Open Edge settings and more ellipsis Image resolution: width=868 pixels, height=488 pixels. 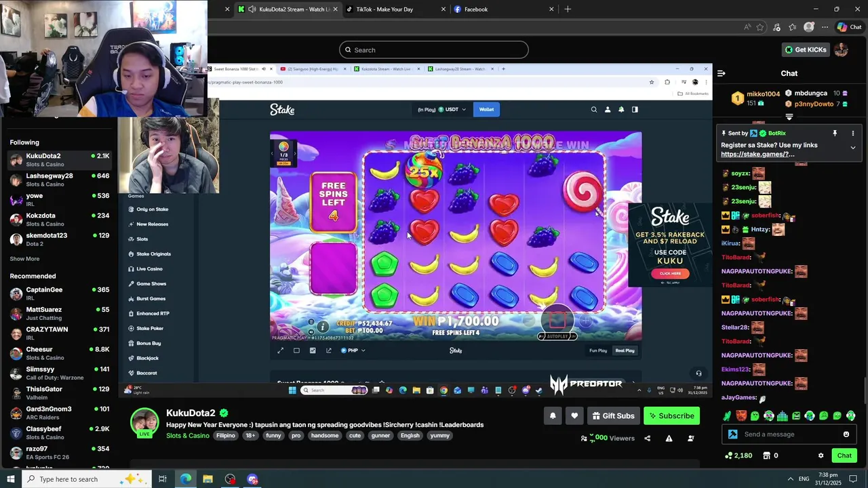825,27
